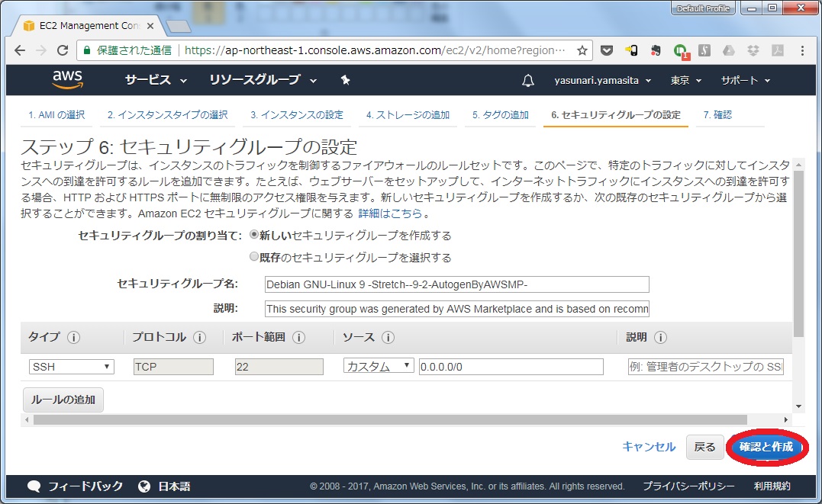Click the vertical scrollbar thumb
822x504 pixels.
(x=798, y=254)
